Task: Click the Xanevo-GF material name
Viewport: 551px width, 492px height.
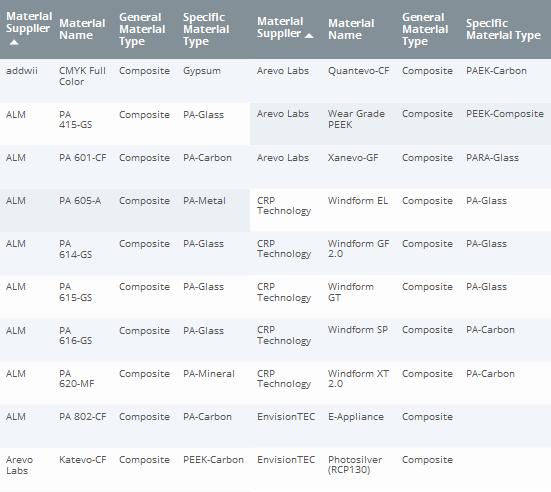Action: point(353,158)
